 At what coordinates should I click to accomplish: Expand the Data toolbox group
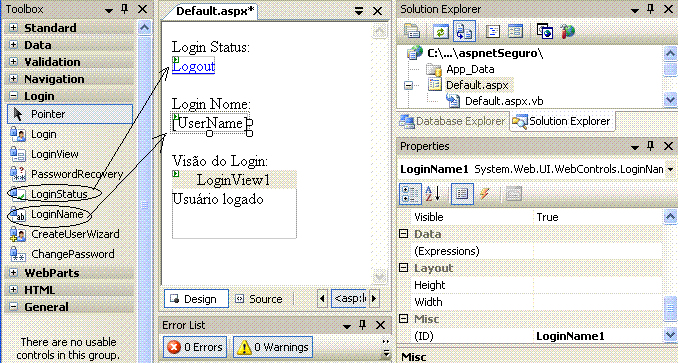pyautogui.click(x=13, y=45)
